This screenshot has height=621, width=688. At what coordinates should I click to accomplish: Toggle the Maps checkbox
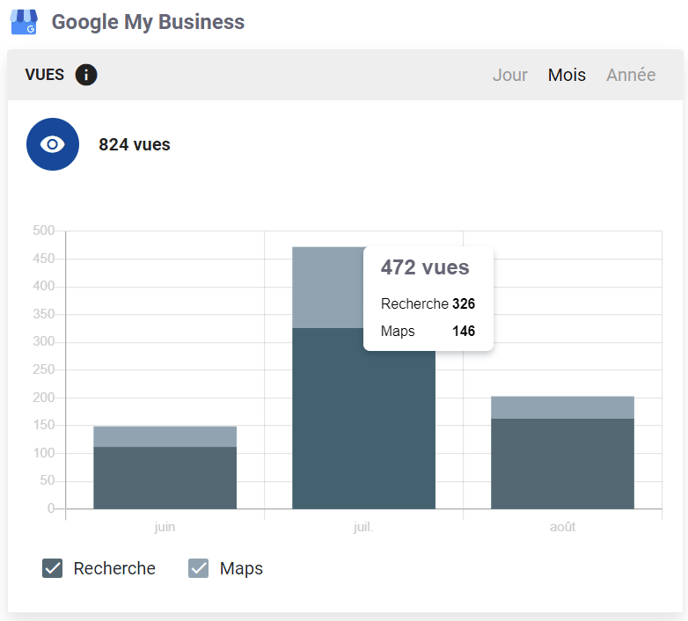(x=198, y=568)
